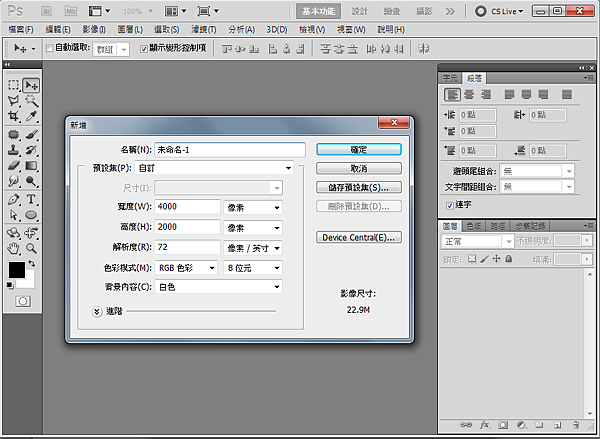The image size is (600, 439).
Task: Enable the 自動選取 checkbox
Action: (x=49, y=48)
